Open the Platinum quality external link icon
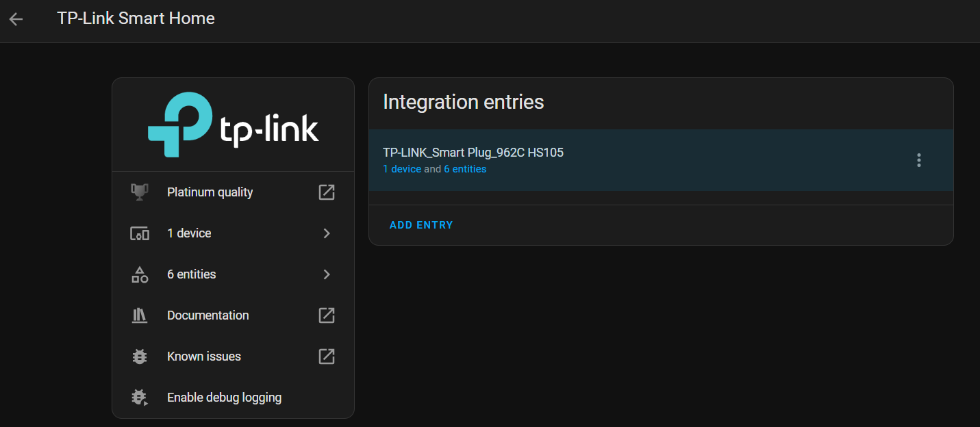 [327, 192]
